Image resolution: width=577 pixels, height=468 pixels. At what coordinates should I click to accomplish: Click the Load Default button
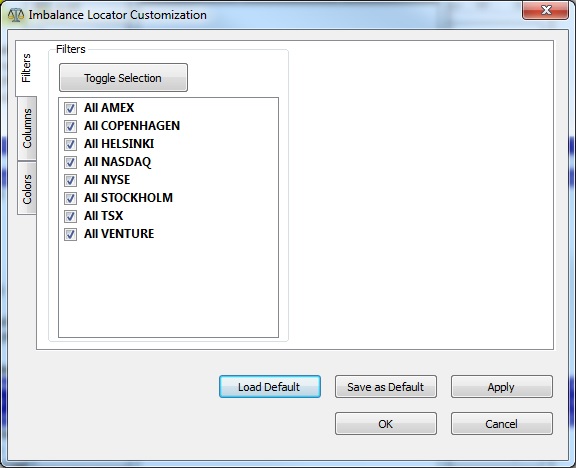tap(270, 387)
